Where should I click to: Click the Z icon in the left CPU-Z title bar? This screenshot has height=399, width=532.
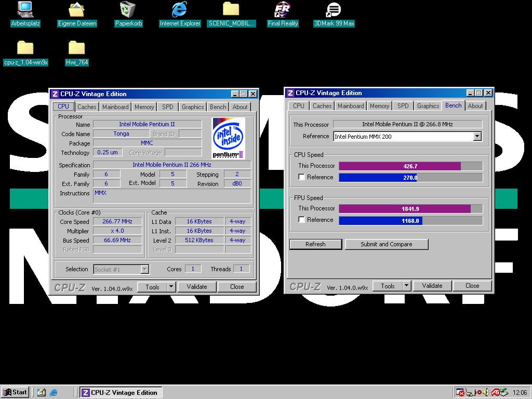pyautogui.click(x=55, y=94)
